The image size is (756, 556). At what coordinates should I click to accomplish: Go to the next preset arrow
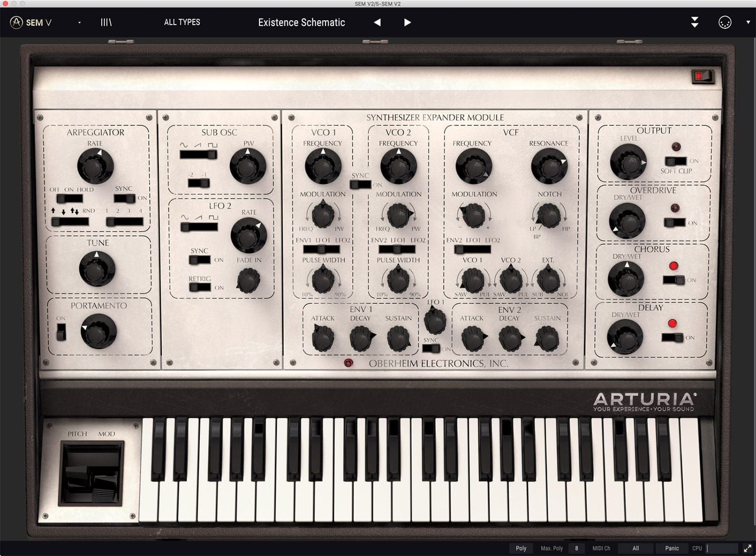click(407, 22)
